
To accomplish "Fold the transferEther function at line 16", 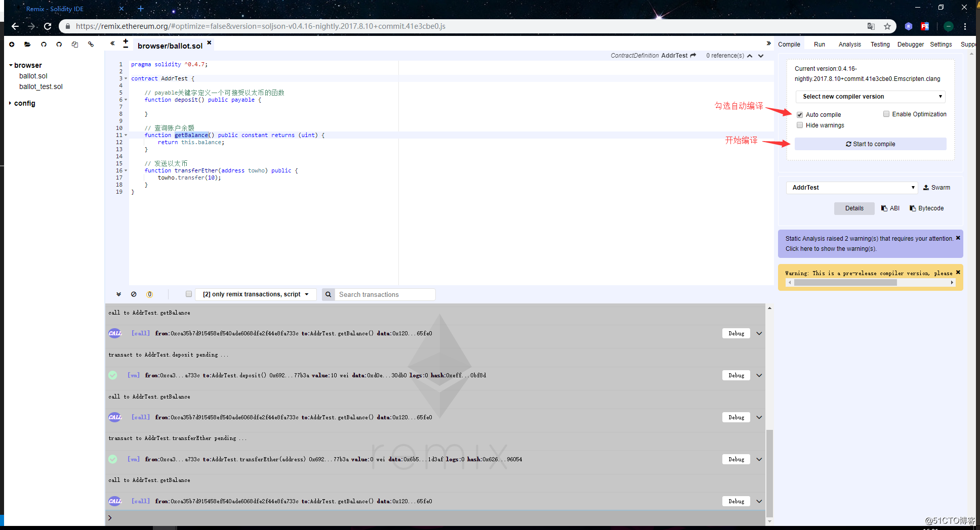I will [x=126, y=170].
